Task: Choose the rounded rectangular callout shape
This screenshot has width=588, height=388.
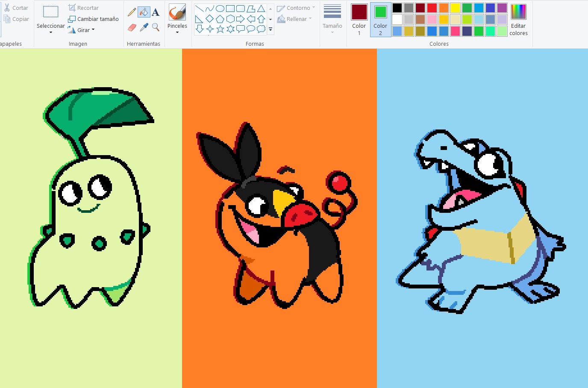Action: [x=241, y=29]
